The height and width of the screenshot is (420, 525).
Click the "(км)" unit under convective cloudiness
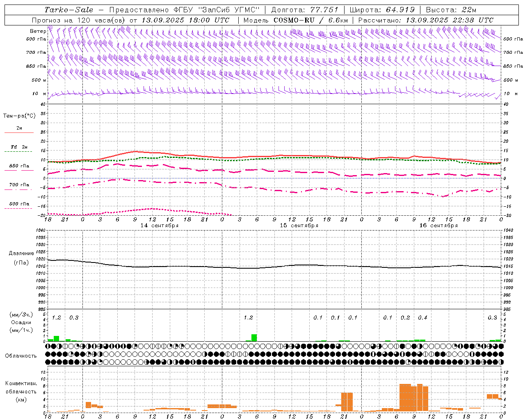[21, 399]
